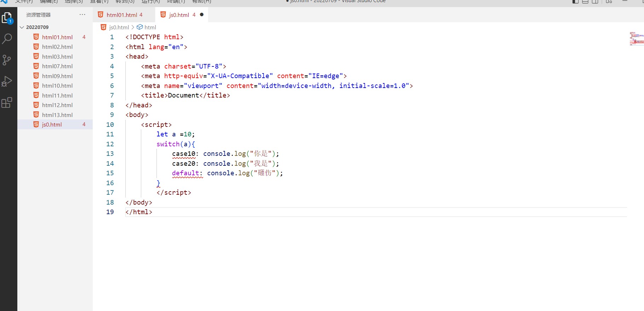Open the Explorer view in activity bar
The width and height of the screenshot is (644, 311).
click(x=7, y=18)
